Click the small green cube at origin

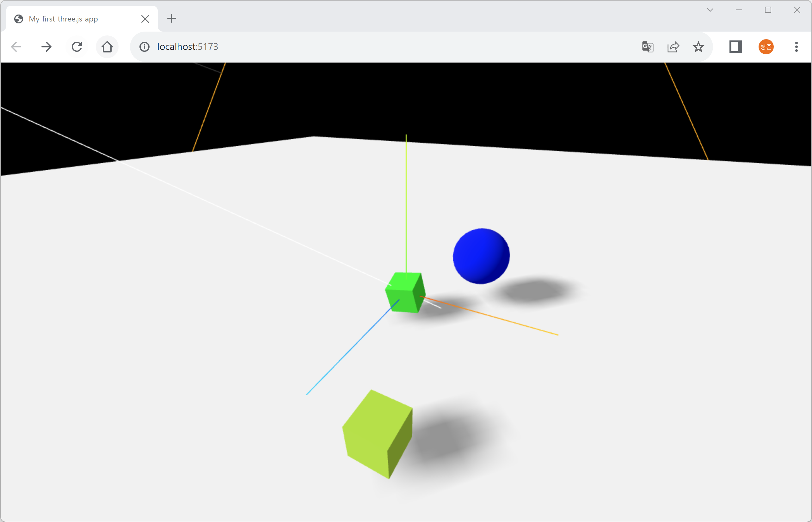404,292
